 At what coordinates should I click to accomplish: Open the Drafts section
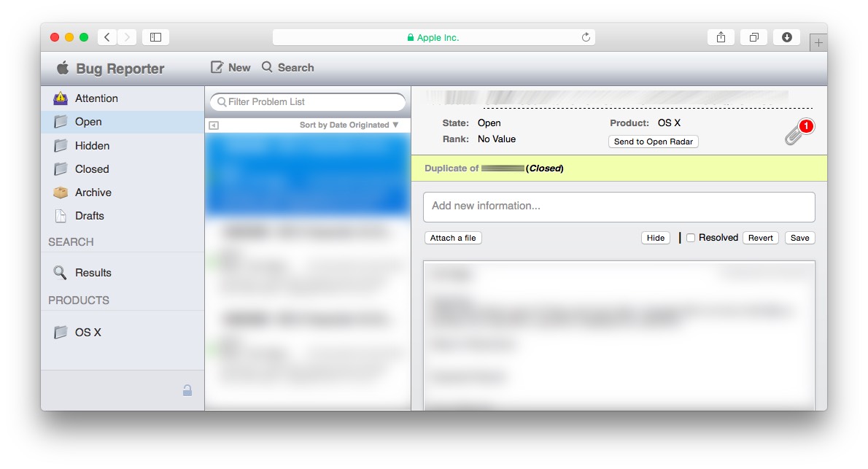(89, 216)
